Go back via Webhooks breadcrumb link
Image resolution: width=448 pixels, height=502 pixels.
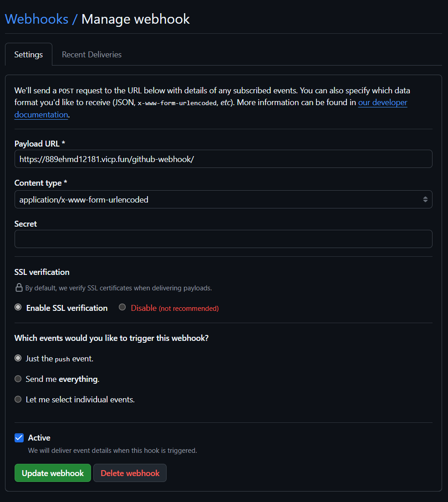pyautogui.click(x=36, y=19)
